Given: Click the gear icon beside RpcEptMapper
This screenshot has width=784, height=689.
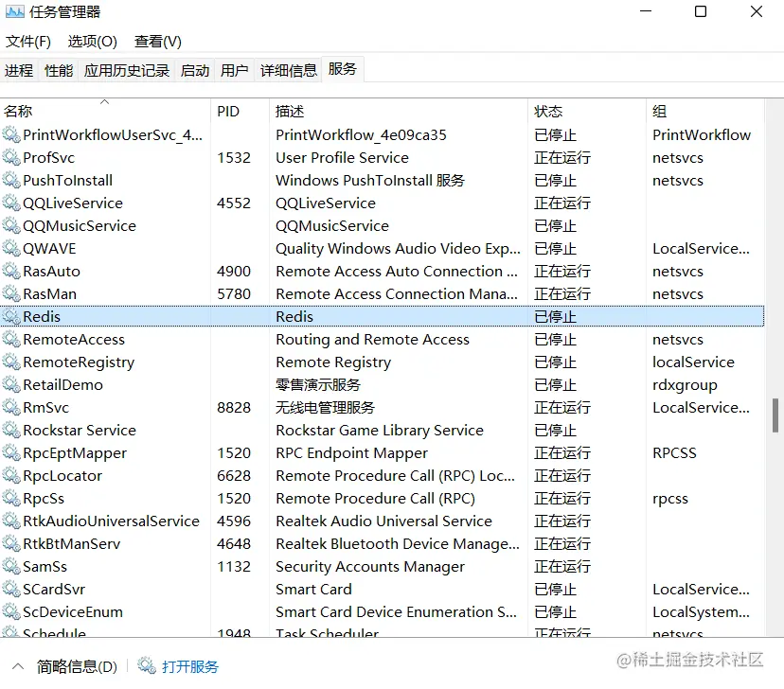Looking at the screenshot, I should (x=11, y=452).
